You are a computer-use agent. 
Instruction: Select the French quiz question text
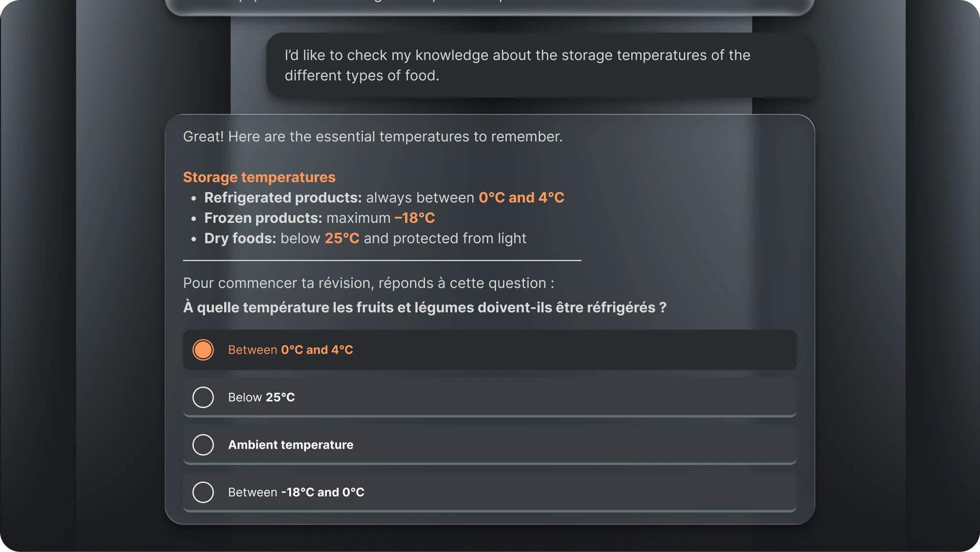[x=425, y=307]
